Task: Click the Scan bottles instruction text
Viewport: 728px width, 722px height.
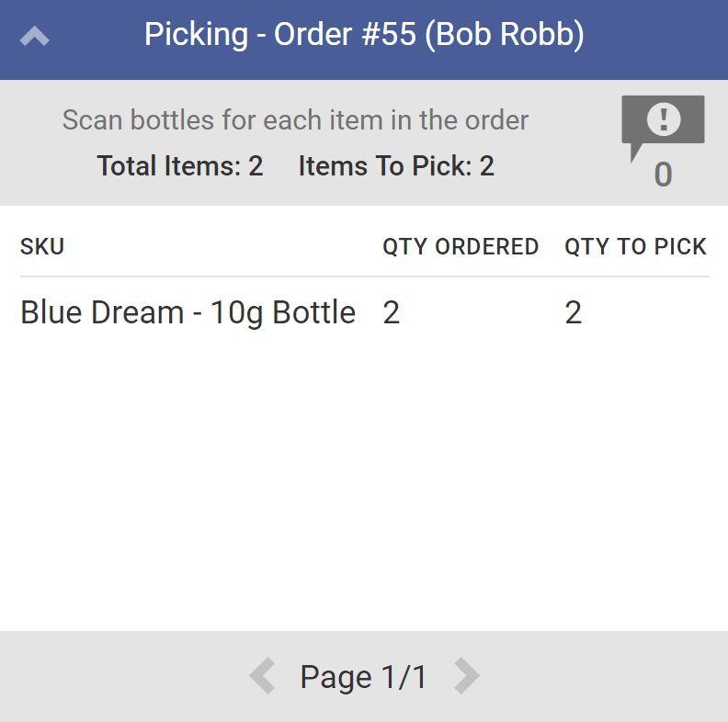Action: pos(295,120)
